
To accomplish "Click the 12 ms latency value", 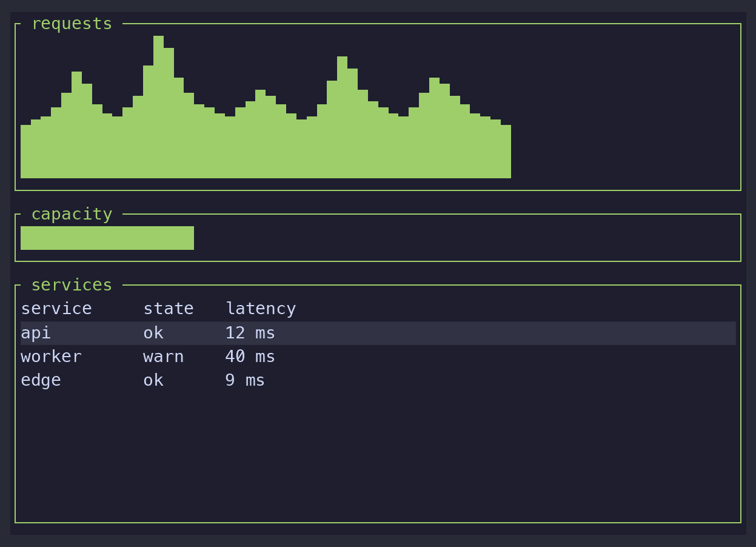I will click(250, 333).
